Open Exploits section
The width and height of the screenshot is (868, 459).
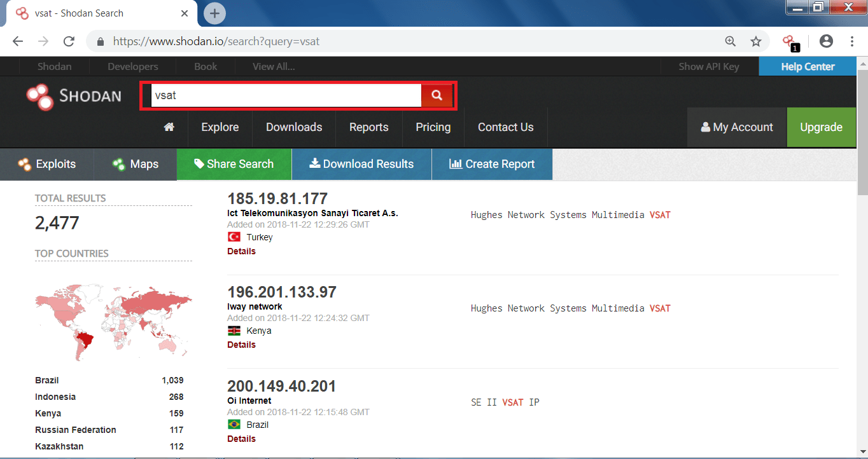click(47, 164)
